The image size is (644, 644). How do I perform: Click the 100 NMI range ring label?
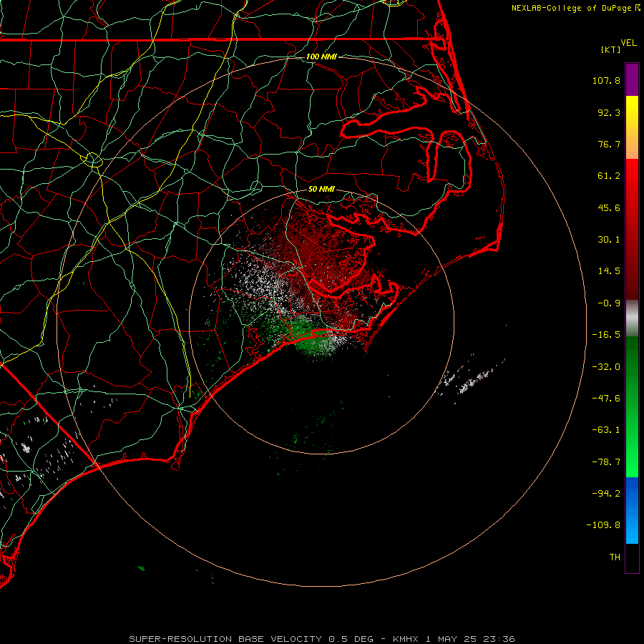(321, 57)
